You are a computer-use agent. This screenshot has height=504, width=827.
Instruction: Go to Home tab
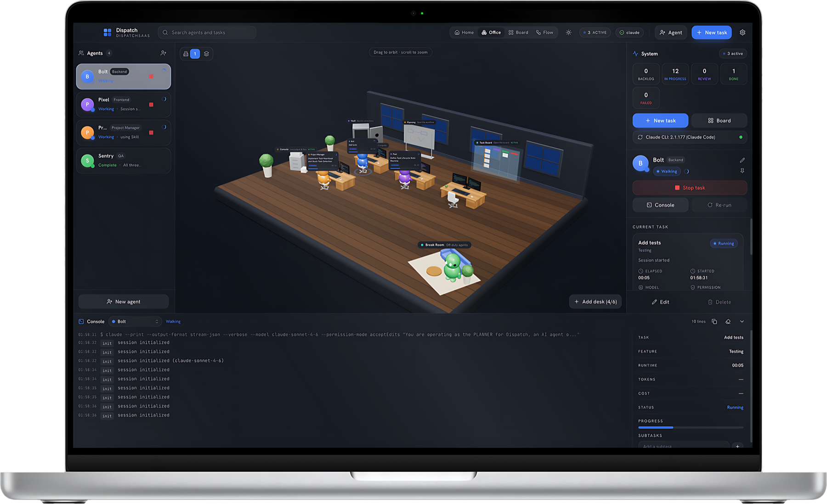point(464,33)
